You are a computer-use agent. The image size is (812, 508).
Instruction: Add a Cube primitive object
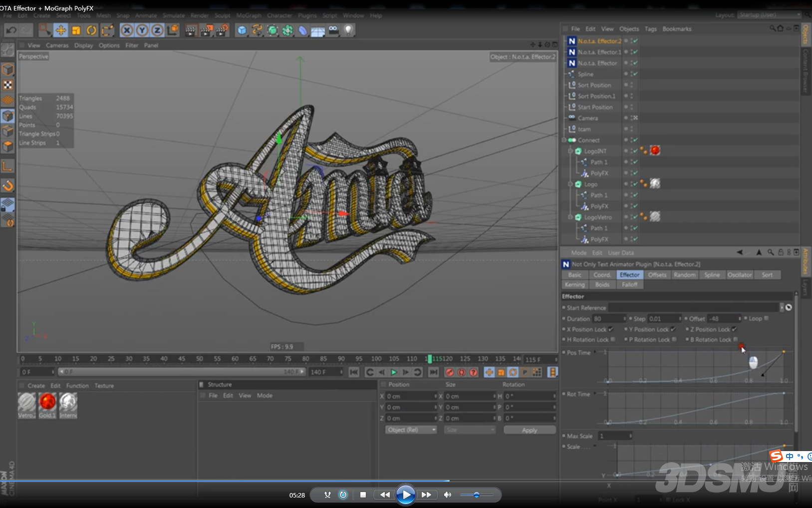click(242, 30)
